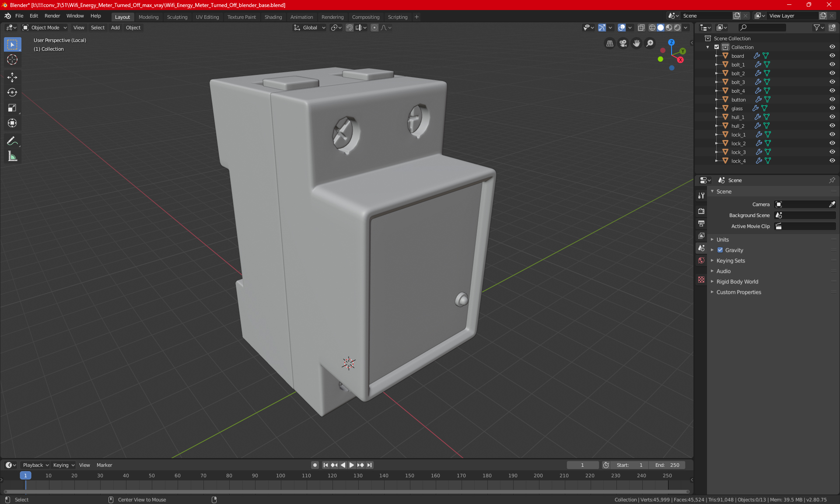Expand Rigid Body World settings
The width and height of the screenshot is (840, 504).
pos(712,281)
